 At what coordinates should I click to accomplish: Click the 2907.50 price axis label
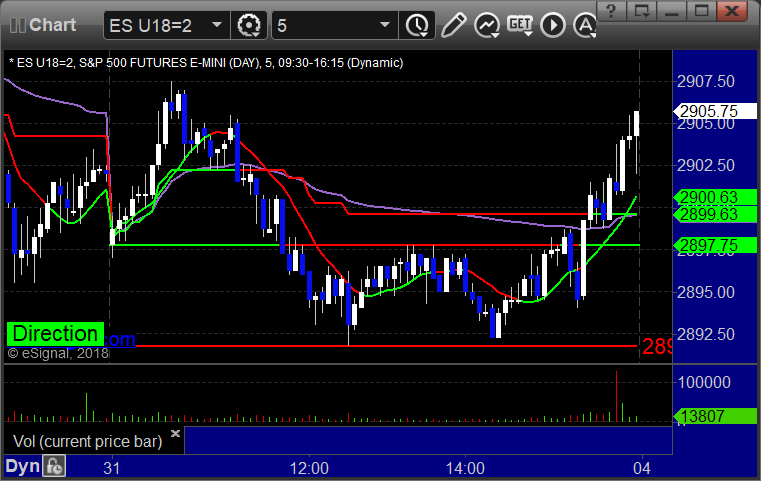(706, 82)
